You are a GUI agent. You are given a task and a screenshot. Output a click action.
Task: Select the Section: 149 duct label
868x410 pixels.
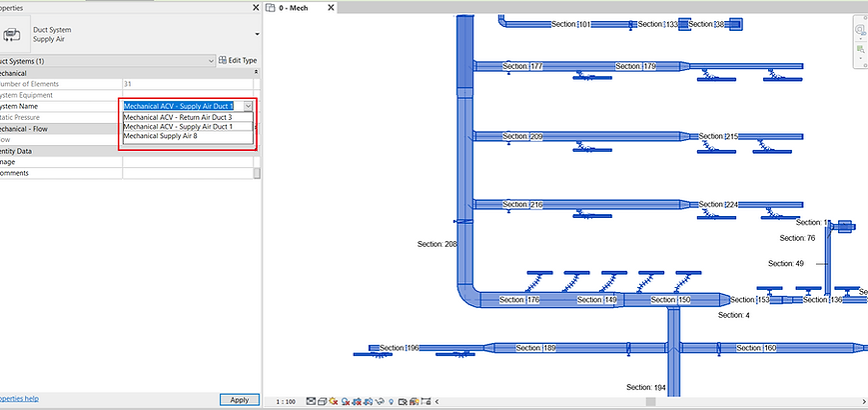pos(596,300)
